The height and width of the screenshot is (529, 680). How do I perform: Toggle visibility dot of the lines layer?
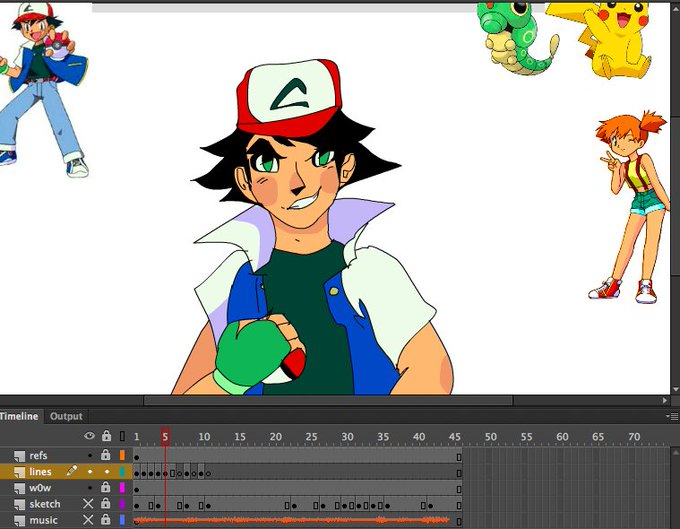[x=90, y=471]
